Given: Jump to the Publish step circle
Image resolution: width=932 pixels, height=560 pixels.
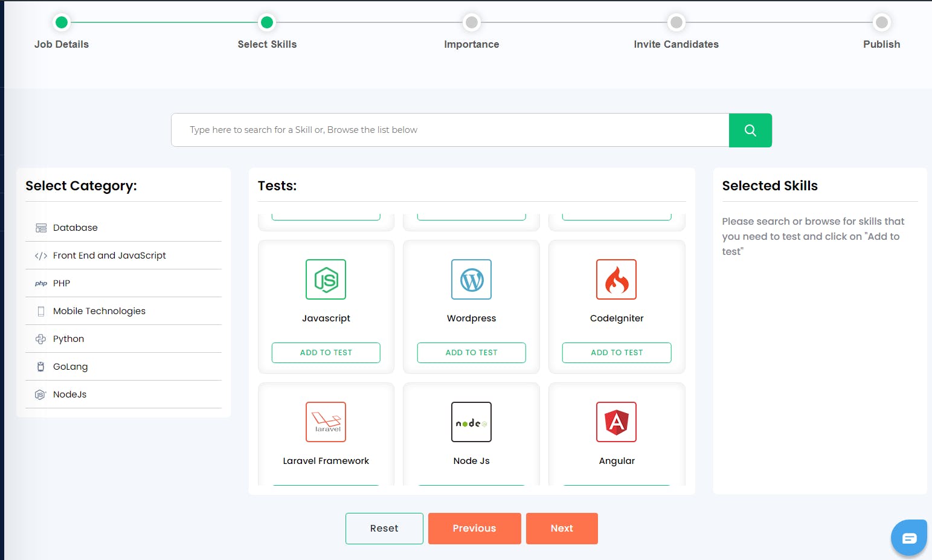Looking at the screenshot, I should 882,22.
